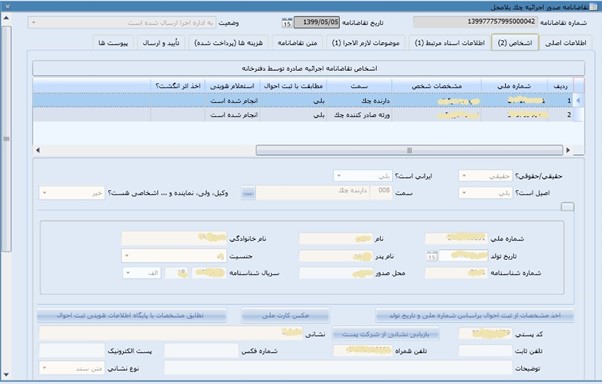
Task: Open calendar icon beside تاریخ تولد
Action: (432, 256)
